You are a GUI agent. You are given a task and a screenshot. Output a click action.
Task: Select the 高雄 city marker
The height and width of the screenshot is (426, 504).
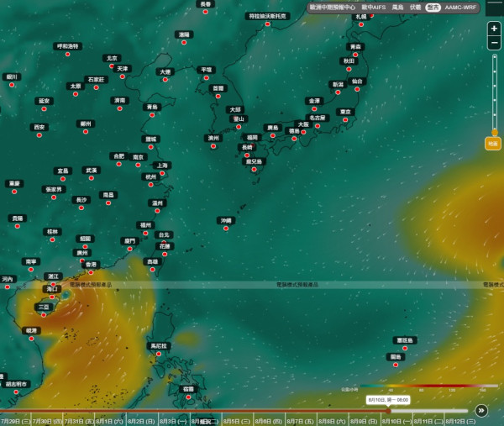[152, 270]
